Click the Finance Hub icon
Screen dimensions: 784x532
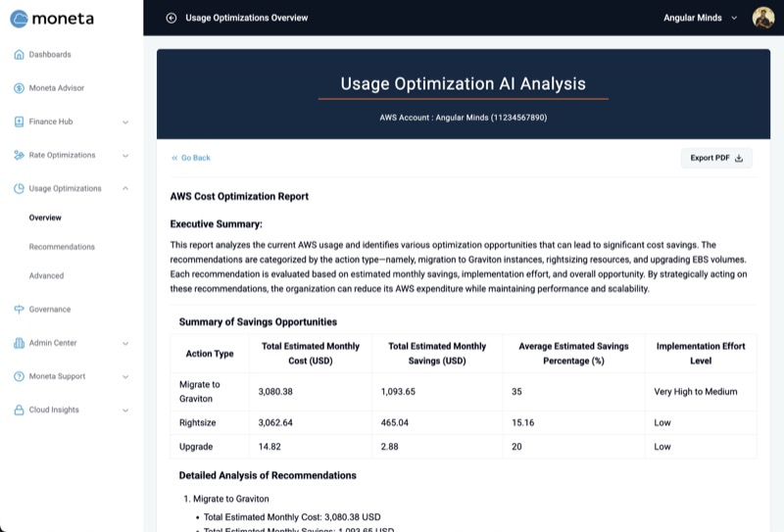(x=19, y=121)
